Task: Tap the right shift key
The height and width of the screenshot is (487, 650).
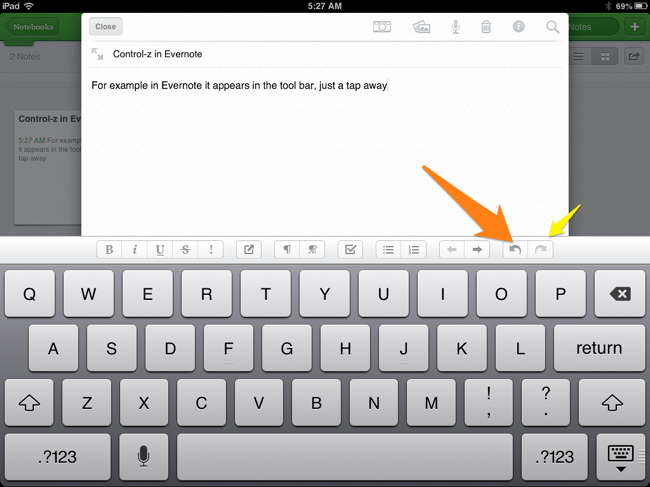Action: 612,402
